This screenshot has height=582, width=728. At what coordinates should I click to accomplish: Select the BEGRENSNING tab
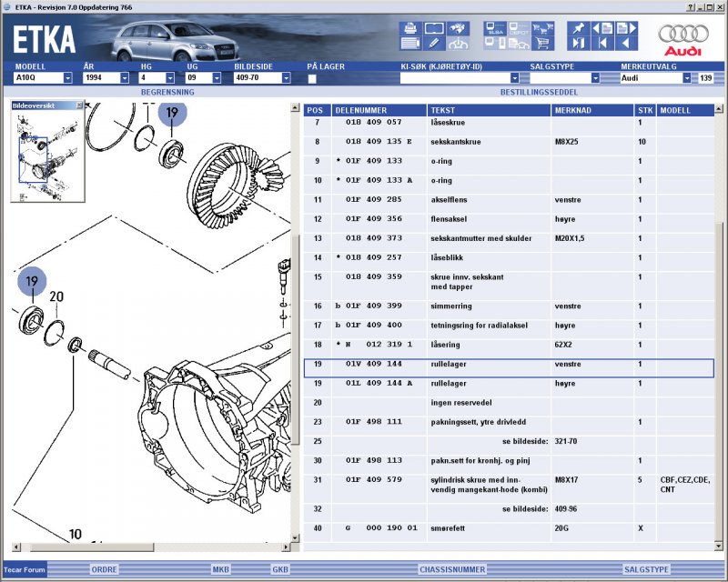pyautogui.click(x=169, y=93)
